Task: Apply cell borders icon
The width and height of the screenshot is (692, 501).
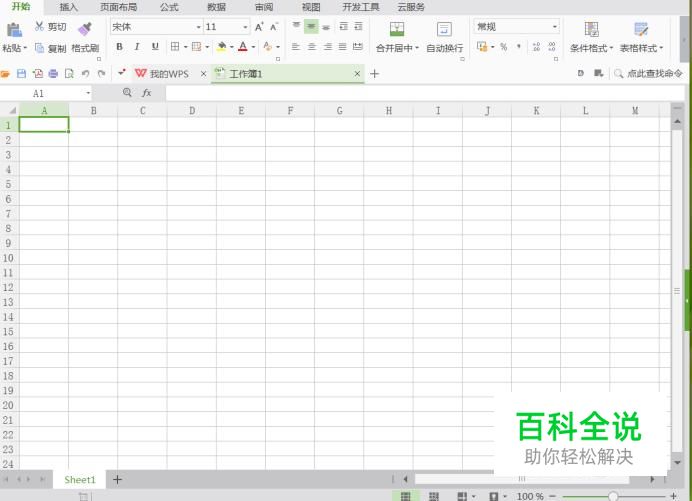Action: (175, 46)
